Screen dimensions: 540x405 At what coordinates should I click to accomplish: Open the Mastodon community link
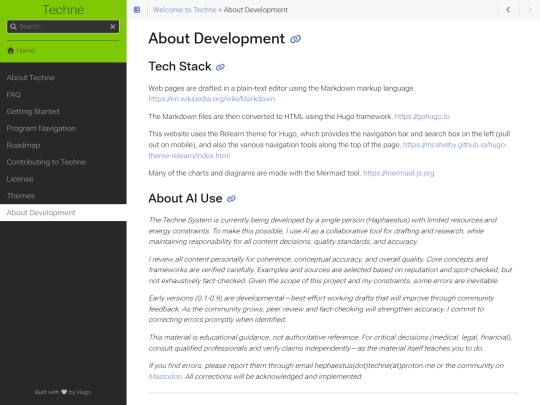[165, 376]
